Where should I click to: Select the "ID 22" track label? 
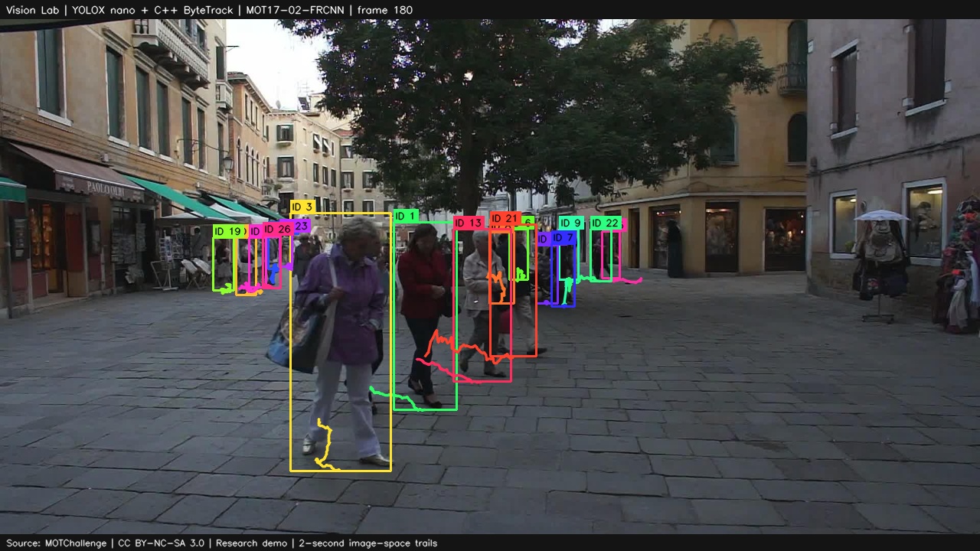(605, 223)
